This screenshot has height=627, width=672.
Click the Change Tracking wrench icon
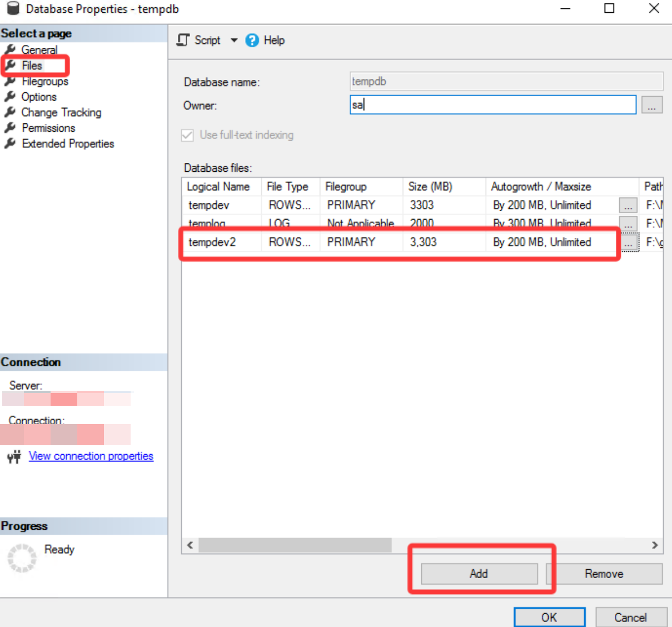click(10, 112)
